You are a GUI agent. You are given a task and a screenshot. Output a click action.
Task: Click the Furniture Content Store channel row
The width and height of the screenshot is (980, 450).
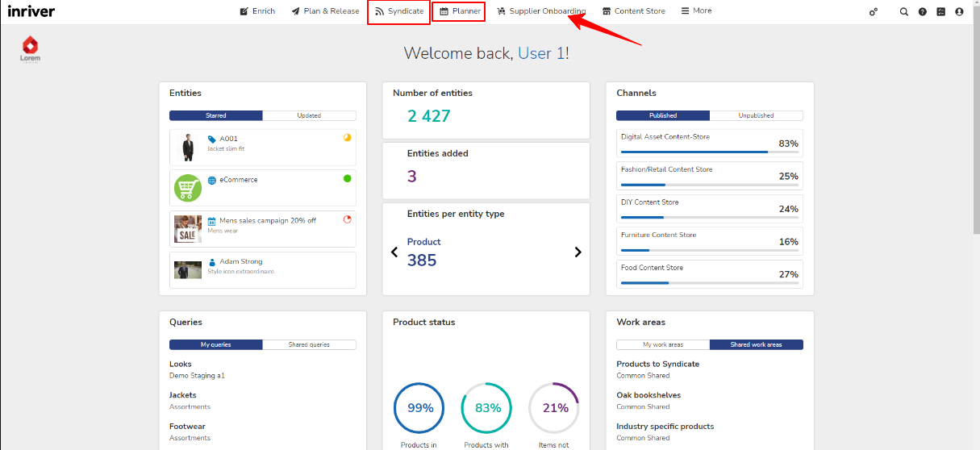pyautogui.click(x=709, y=241)
